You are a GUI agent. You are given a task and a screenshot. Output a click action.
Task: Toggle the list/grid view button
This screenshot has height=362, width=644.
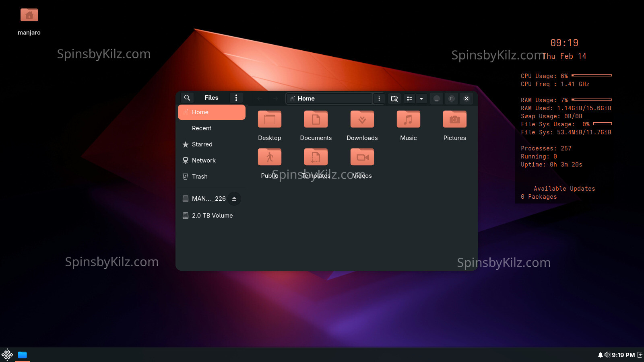[409, 99]
